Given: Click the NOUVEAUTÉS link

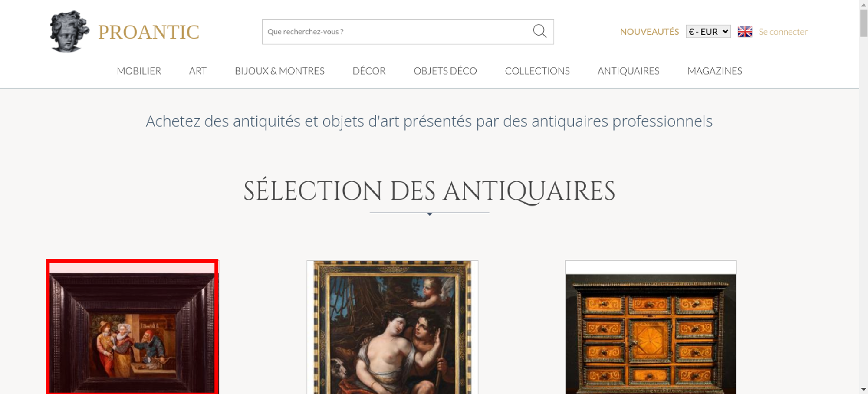Looking at the screenshot, I should (649, 32).
